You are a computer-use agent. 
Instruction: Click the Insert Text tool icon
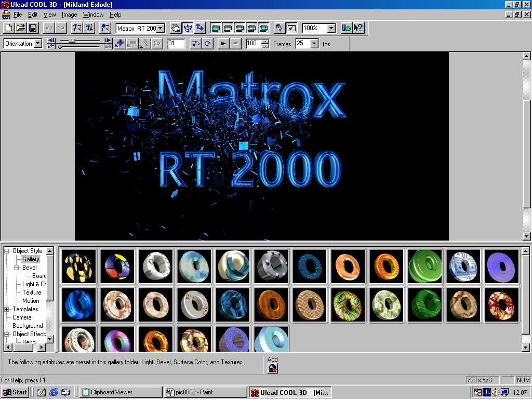pos(77,28)
